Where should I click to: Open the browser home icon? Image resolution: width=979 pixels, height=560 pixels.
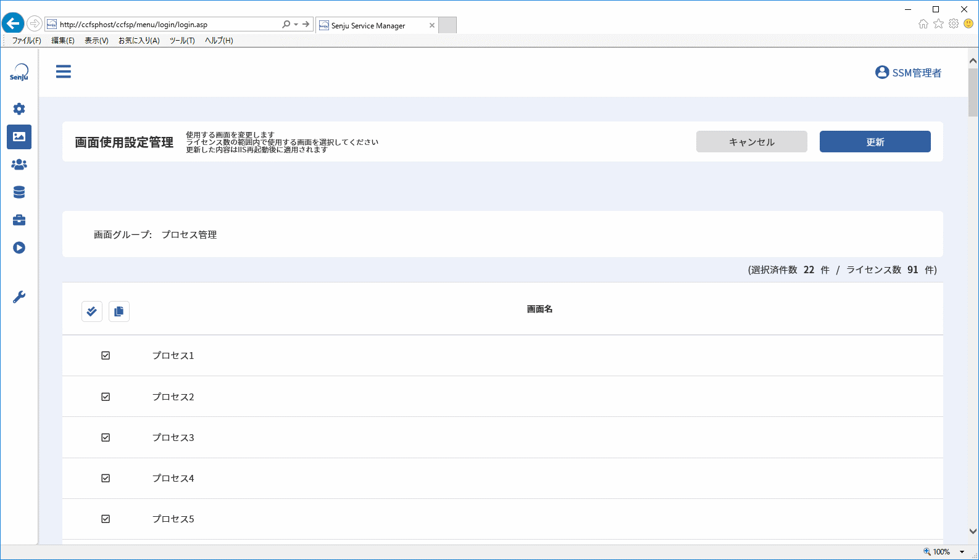click(x=923, y=24)
